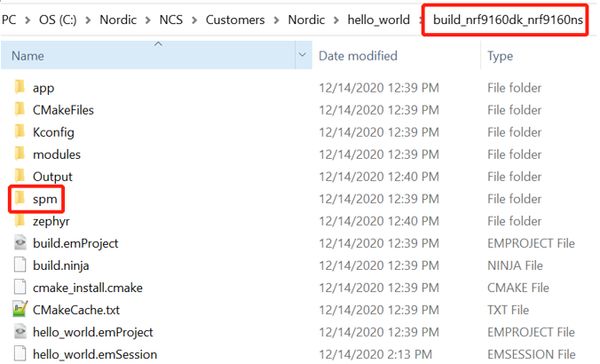
Task: Go to Nordic folder after Customers
Action: pos(306,20)
